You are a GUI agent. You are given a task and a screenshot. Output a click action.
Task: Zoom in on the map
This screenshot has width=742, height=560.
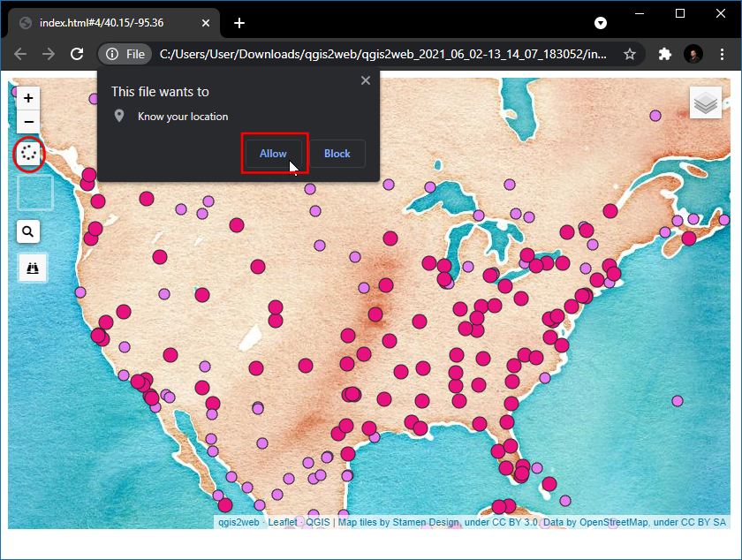click(x=28, y=98)
